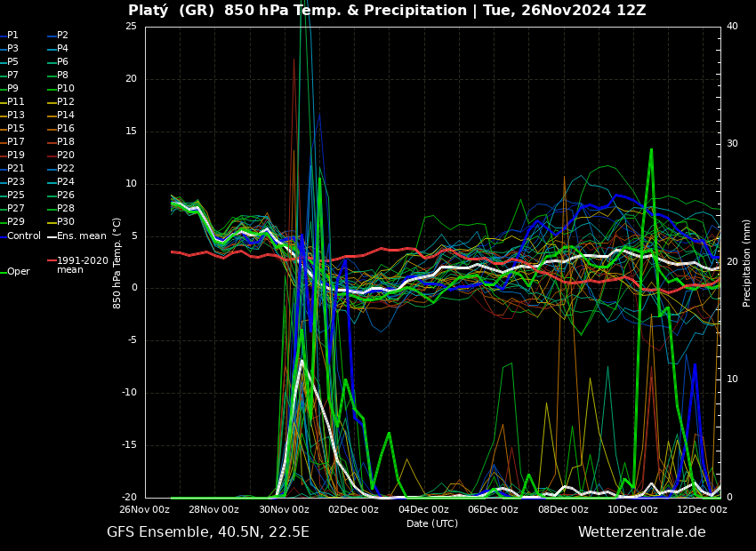The image size is (756, 551).
Task: Click the Date (UTC) axis title
Action: coord(432,524)
